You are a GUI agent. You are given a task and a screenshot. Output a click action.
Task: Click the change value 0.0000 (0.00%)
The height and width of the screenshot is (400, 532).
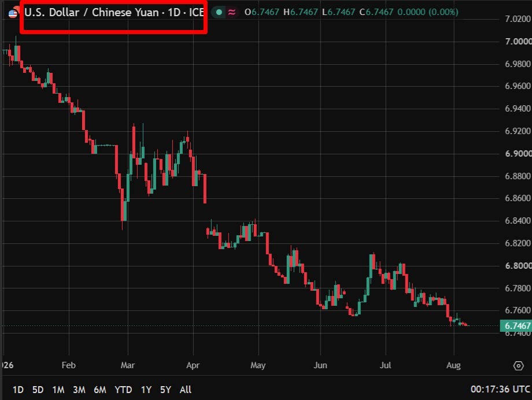[x=428, y=12]
